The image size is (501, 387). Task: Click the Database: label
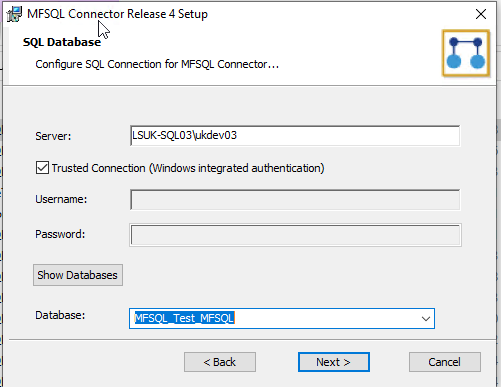[x=60, y=315]
